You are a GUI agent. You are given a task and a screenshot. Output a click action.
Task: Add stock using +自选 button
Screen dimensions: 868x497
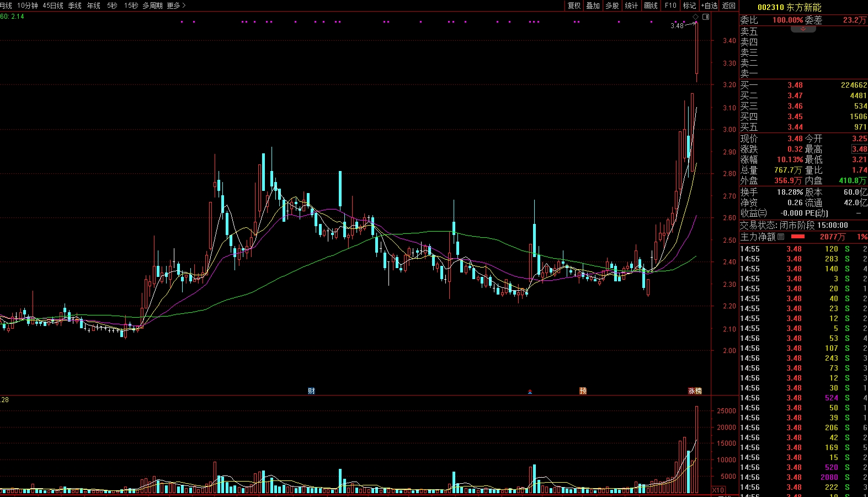pos(709,6)
